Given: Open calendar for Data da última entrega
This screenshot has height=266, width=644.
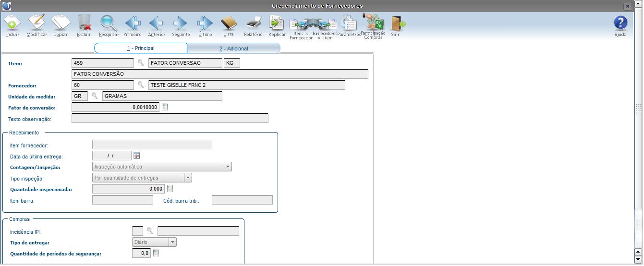Looking at the screenshot, I should [x=136, y=156].
